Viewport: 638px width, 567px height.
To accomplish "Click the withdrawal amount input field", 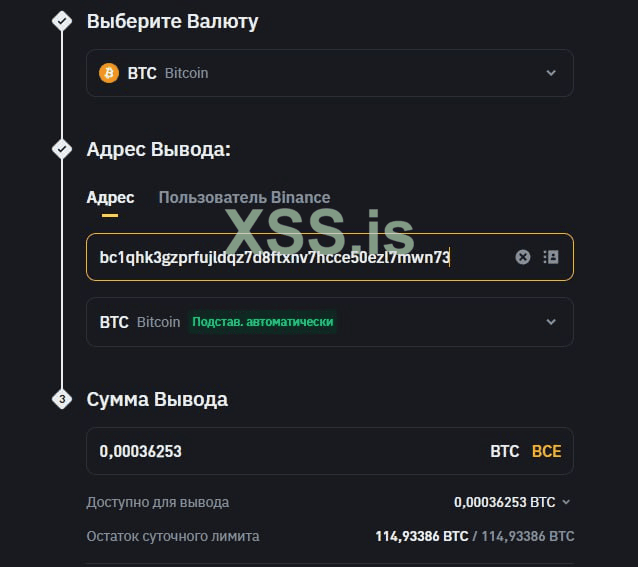I will [280, 451].
